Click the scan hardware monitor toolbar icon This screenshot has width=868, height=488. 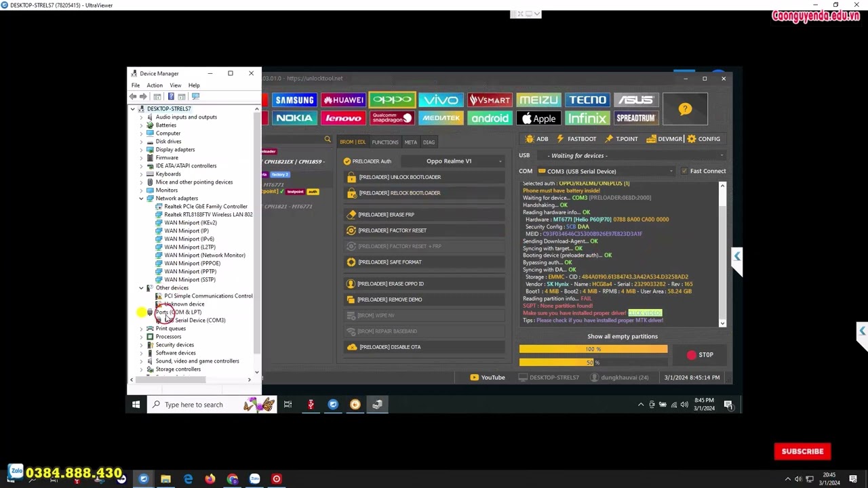[x=195, y=96]
